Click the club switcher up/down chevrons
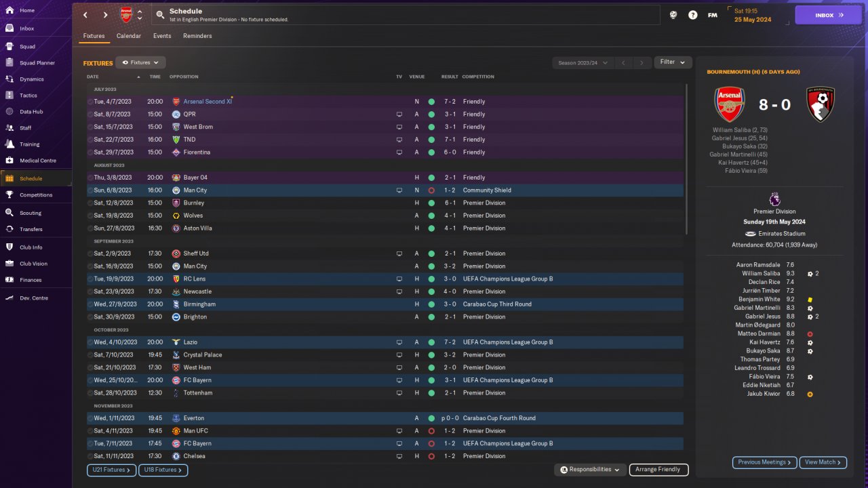 (x=140, y=15)
